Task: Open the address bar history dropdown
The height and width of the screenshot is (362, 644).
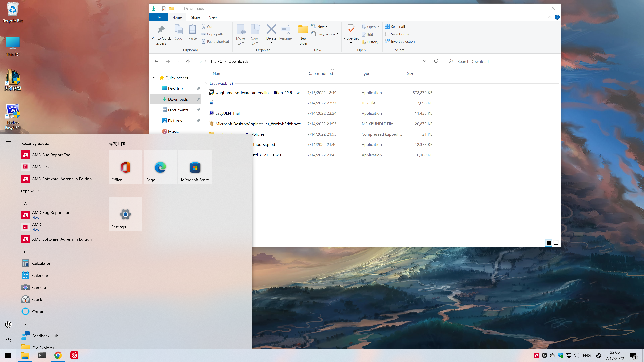Action: click(424, 61)
